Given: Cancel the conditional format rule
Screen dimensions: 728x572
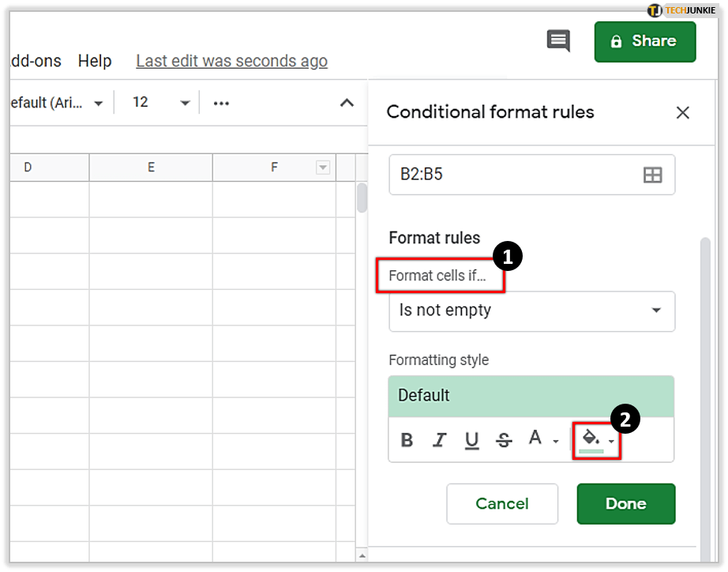Looking at the screenshot, I should [x=501, y=503].
